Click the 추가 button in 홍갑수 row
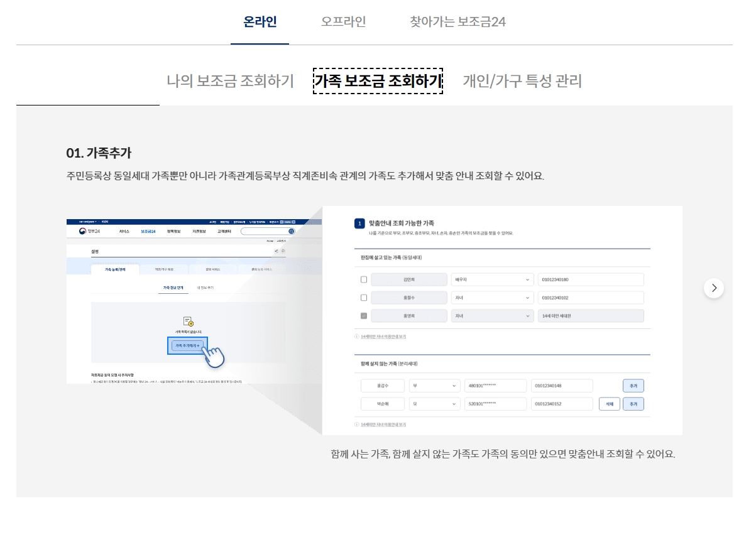Screen dimensions: 756x540 (633, 386)
